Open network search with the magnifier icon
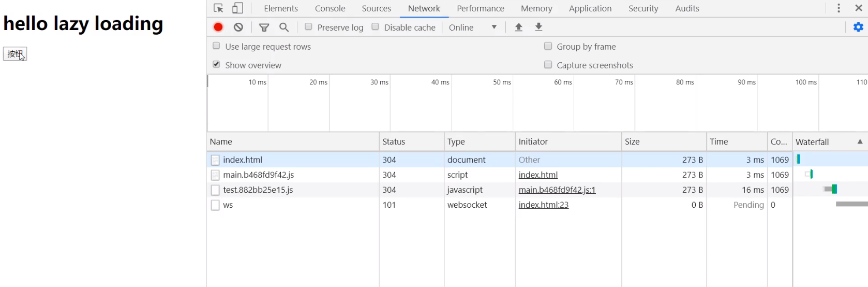 point(284,27)
